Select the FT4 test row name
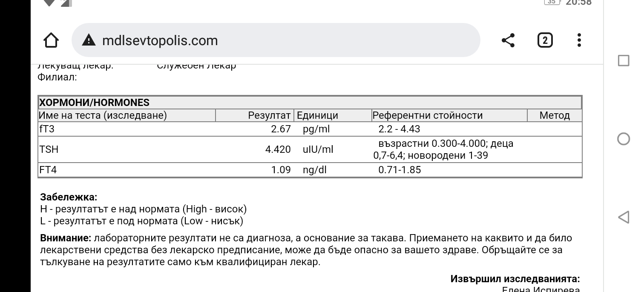 click(x=48, y=170)
